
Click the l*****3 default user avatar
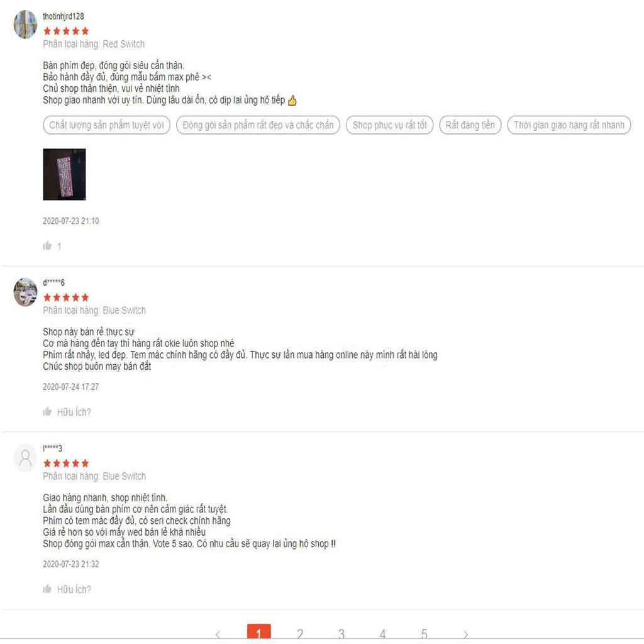[x=25, y=458]
